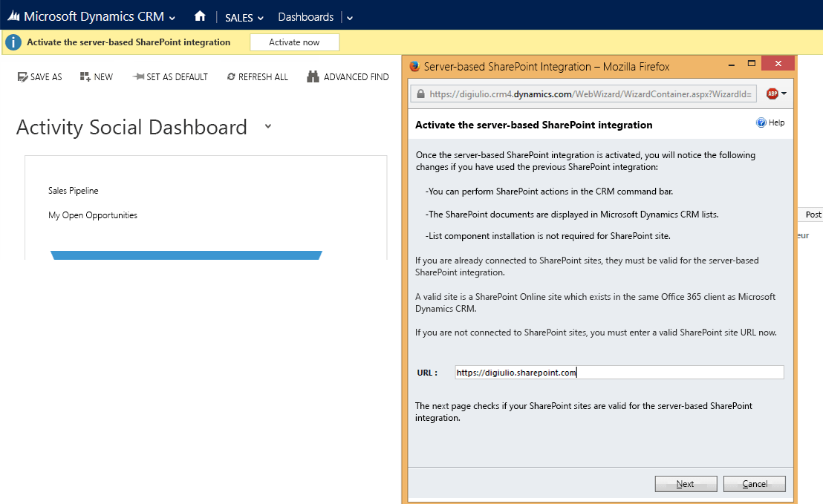Click the Firefox logo in the wizard title bar
The width and height of the screenshot is (823, 504).
tap(414, 66)
